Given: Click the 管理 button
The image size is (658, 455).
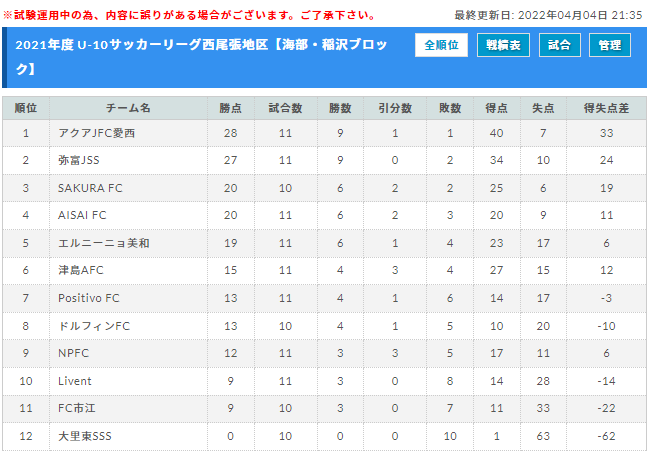Looking at the screenshot, I should pyautogui.click(x=610, y=45).
